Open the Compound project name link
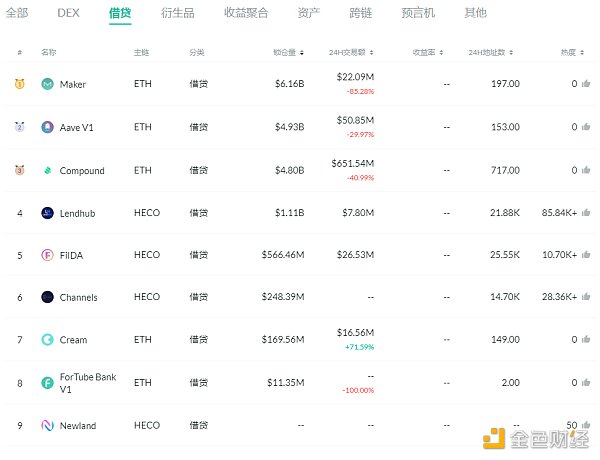Viewport: 600px width, 460px height. point(82,171)
